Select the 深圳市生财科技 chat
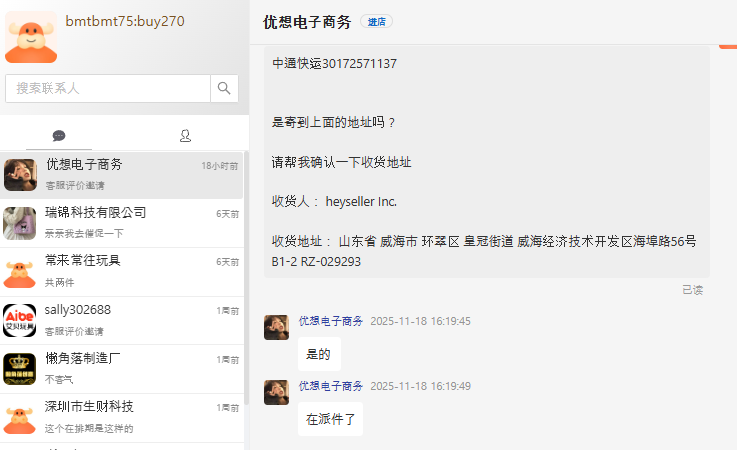Image resolution: width=737 pixels, height=450 pixels. tap(122, 417)
